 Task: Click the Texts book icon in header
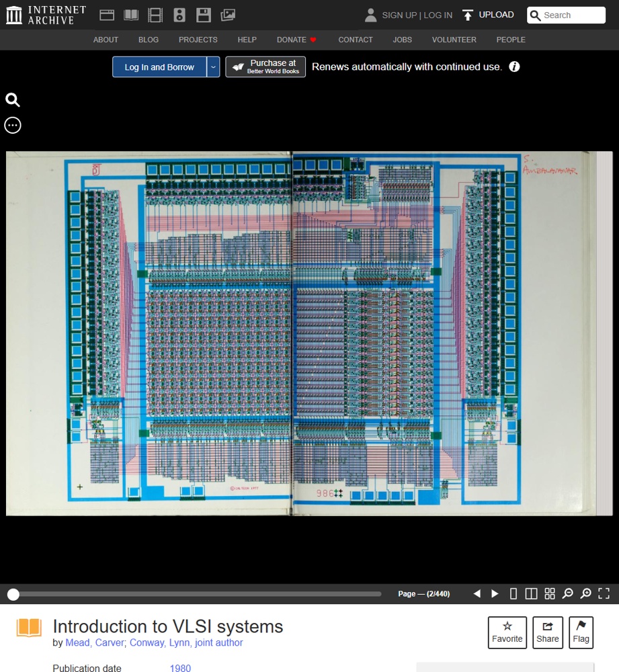point(131,15)
